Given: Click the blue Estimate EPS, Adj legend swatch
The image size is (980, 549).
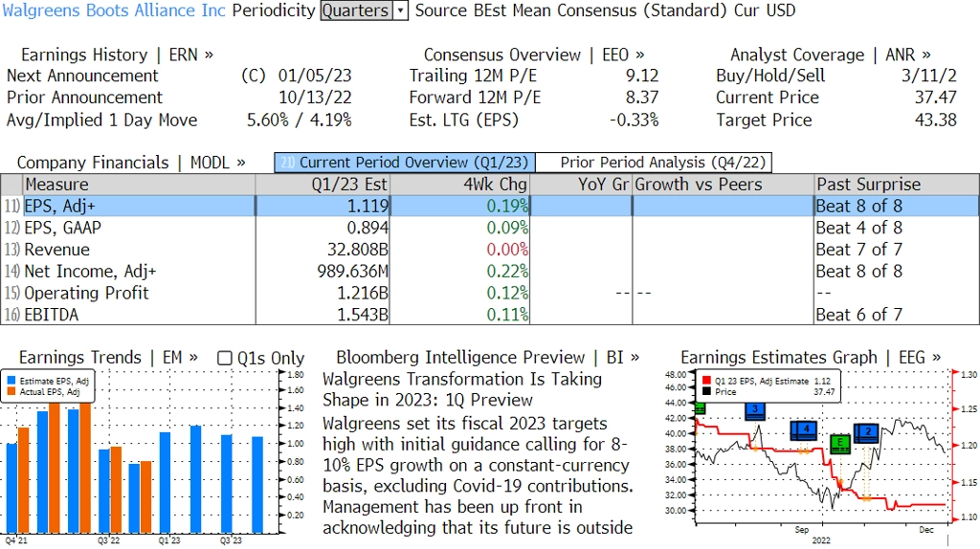Looking at the screenshot, I should tap(11, 381).
